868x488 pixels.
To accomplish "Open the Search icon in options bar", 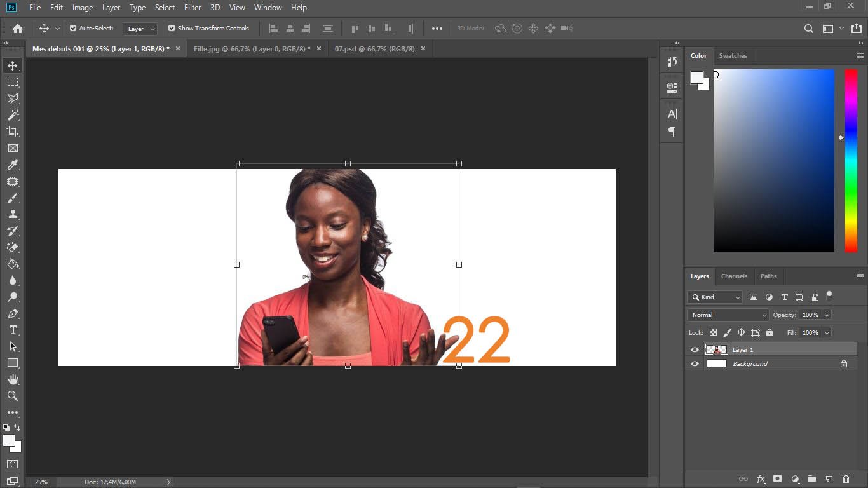I will pyautogui.click(x=808, y=29).
